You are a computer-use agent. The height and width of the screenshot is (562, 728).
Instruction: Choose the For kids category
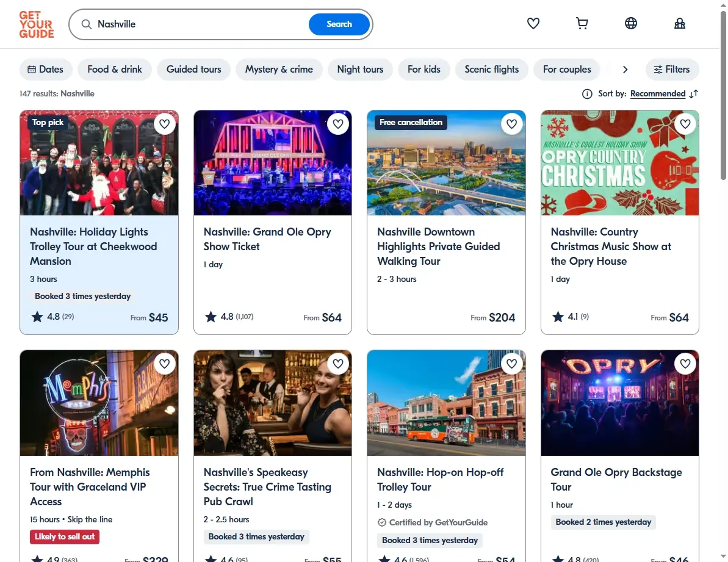point(424,70)
